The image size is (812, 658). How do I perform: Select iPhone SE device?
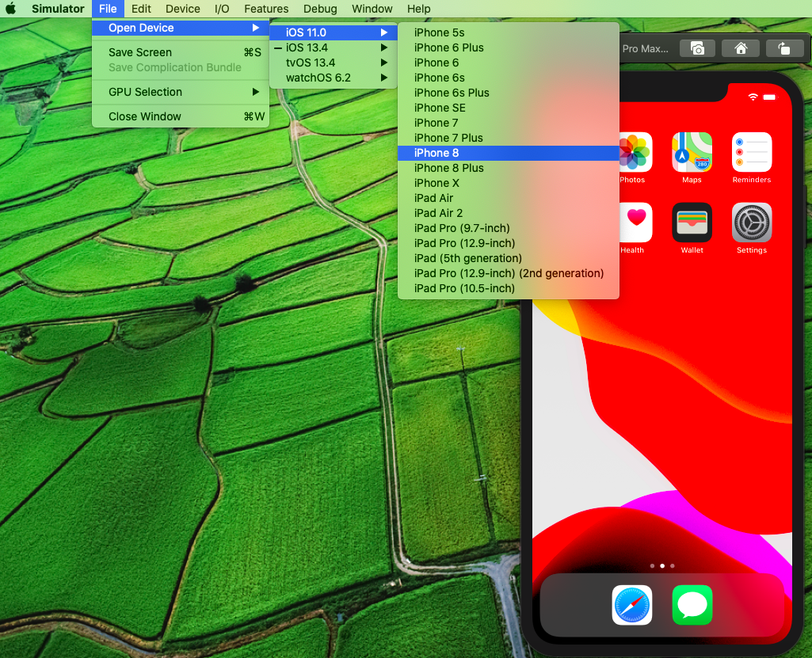[508, 108]
